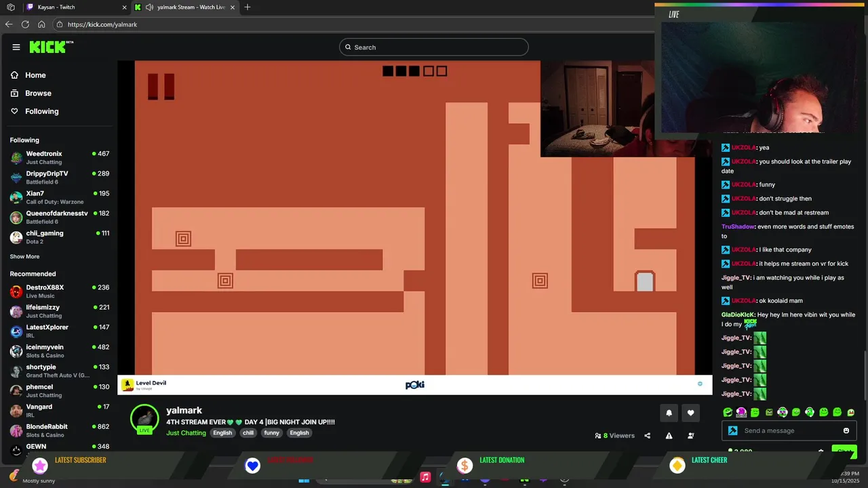Click the 8 Viewers count
Viewport: 868px width, 488px height.
tap(614, 436)
